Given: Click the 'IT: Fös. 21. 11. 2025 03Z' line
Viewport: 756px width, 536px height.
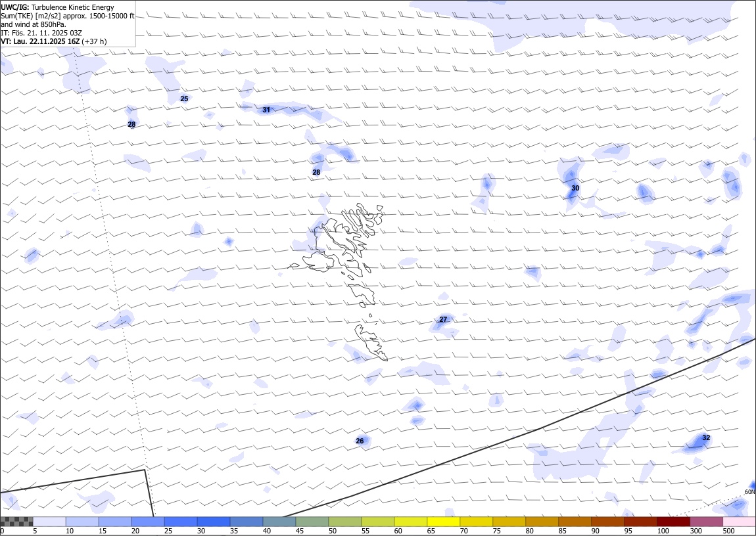Looking at the screenshot, I should pos(41,33).
